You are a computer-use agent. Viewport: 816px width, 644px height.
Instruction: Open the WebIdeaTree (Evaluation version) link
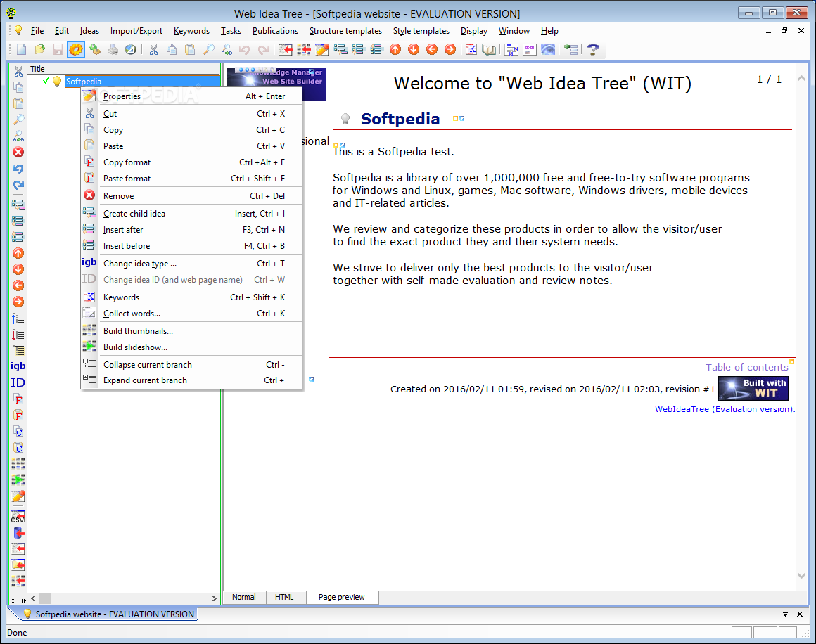725,409
